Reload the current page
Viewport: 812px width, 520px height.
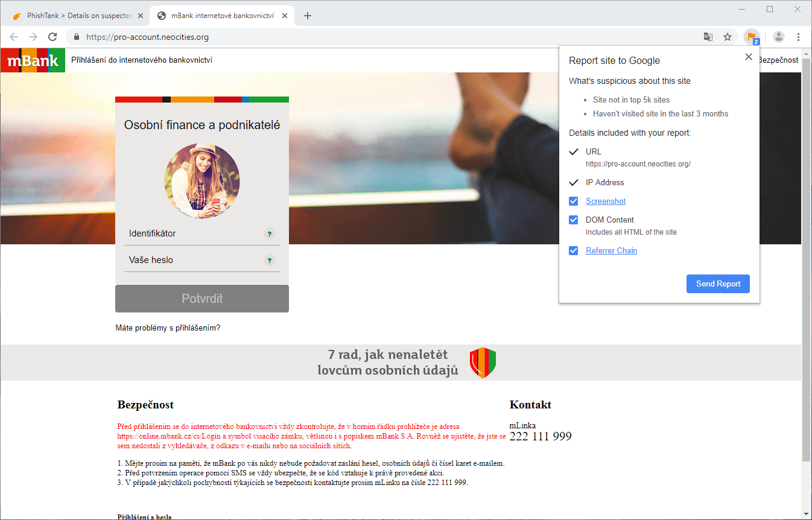pos(52,37)
